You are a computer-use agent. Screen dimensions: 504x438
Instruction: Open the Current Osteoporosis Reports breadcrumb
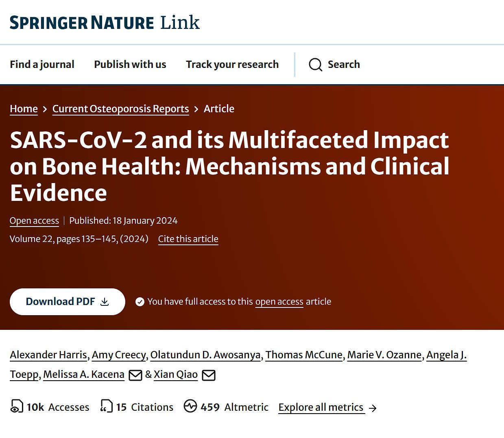(x=121, y=109)
